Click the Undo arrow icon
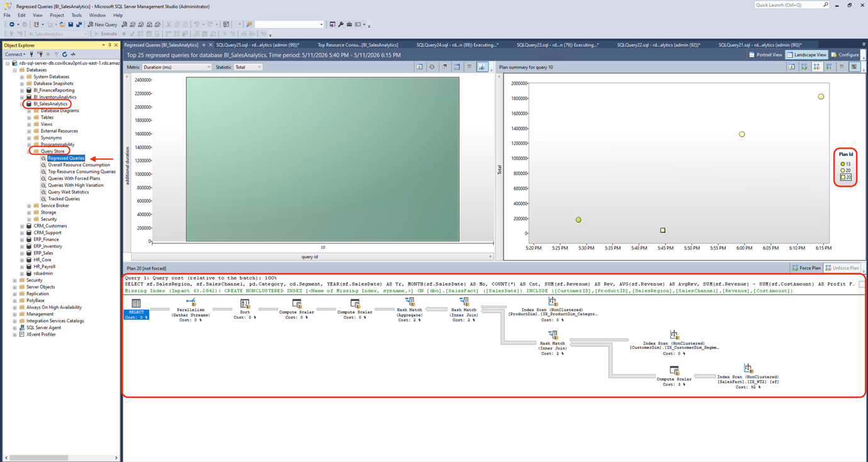 (196, 25)
